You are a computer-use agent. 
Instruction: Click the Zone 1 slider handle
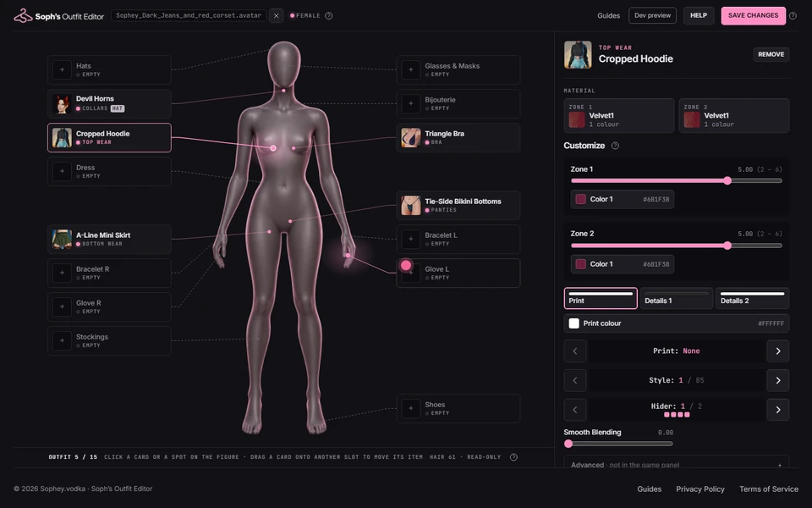(x=727, y=180)
